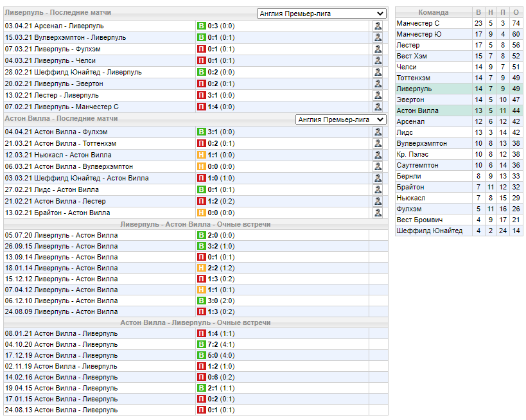Select the highlighted Ливерпуль standings row
The height and width of the screenshot is (420, 526).
459,89
